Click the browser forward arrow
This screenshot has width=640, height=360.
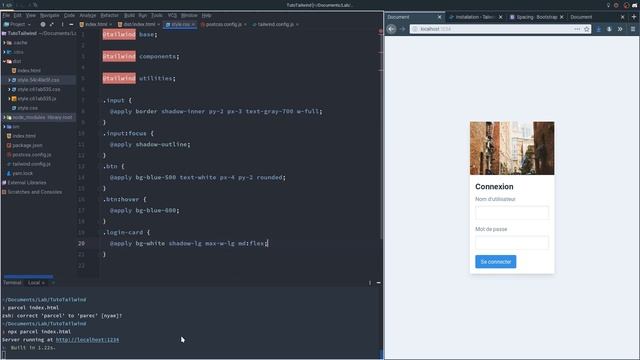(x=402, y=29)
